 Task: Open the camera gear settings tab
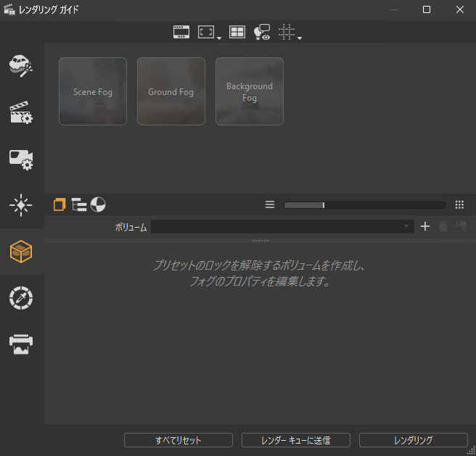[x=20, y=159]
